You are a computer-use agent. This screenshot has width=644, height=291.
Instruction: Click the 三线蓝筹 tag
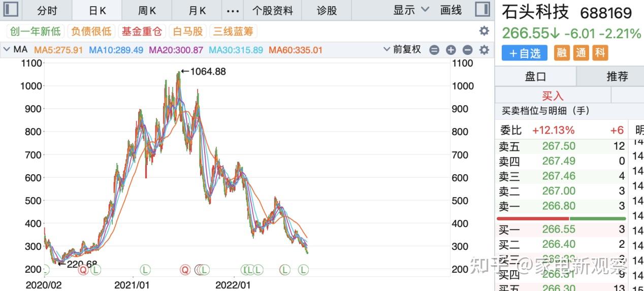[x=233, y=31]
